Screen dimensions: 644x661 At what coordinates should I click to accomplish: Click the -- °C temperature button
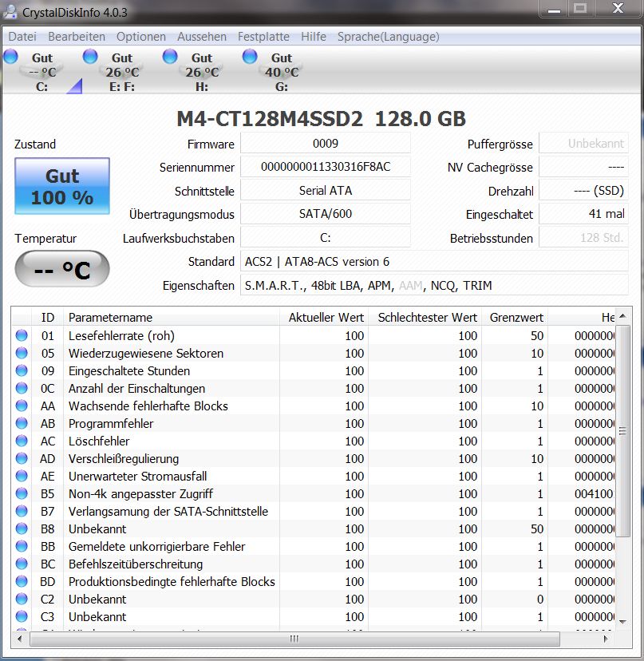[62, 269]
